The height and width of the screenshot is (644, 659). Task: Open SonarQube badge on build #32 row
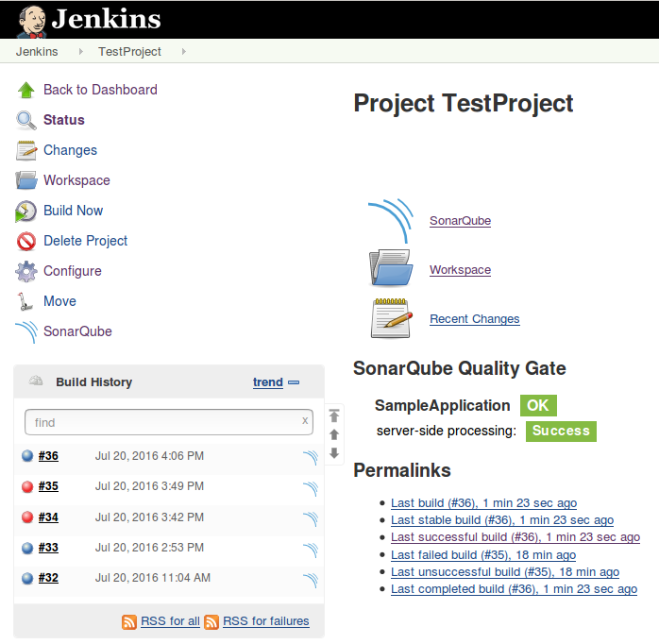tap(311, 580)
